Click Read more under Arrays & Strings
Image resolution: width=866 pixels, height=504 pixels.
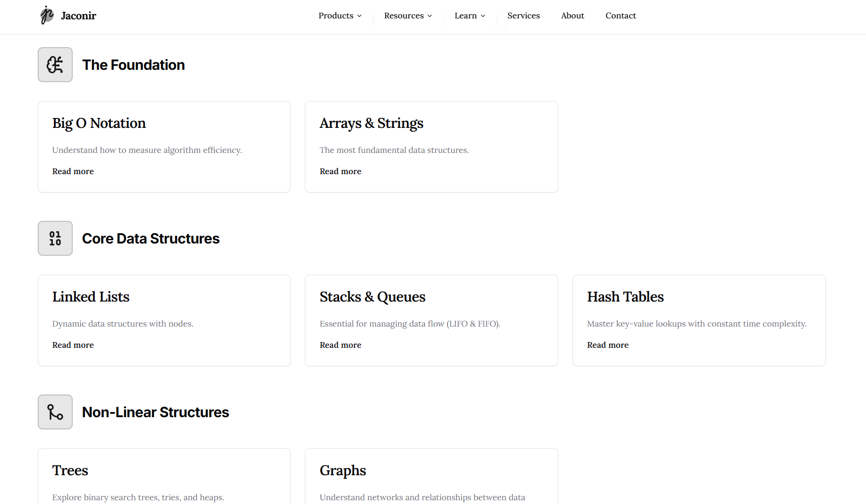(x=340, y=171)
